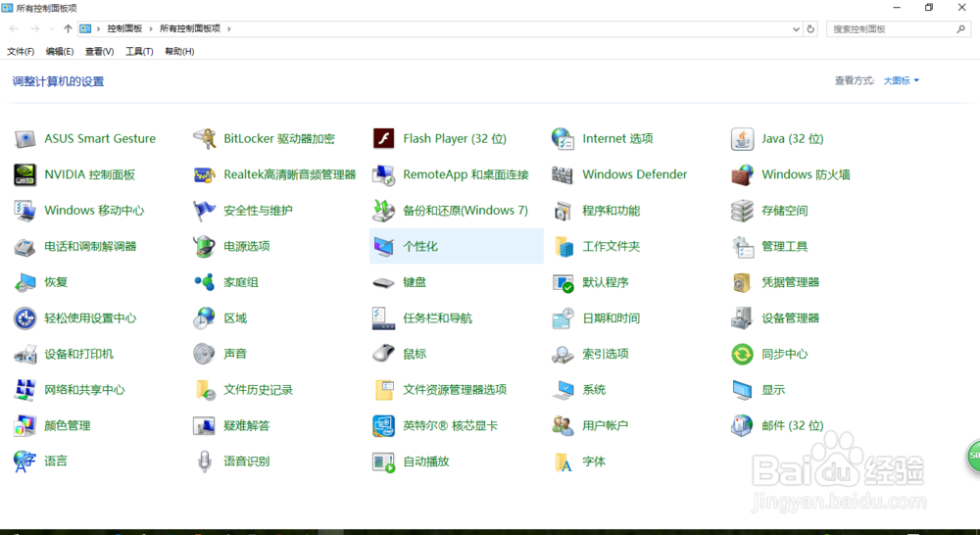
Task: Open the 语言 link
Action: 56,462
